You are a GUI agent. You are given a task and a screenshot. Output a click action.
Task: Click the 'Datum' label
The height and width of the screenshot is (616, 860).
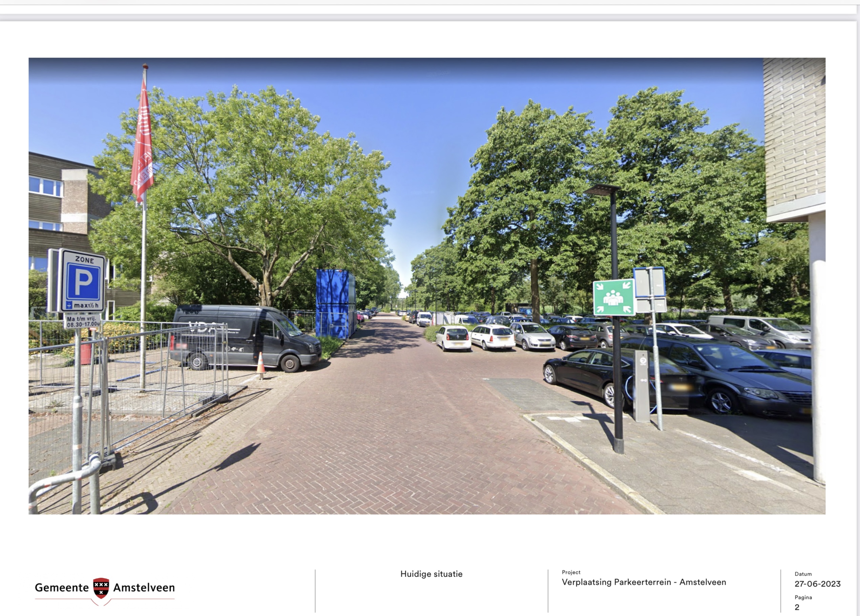[x=803, y=574]
